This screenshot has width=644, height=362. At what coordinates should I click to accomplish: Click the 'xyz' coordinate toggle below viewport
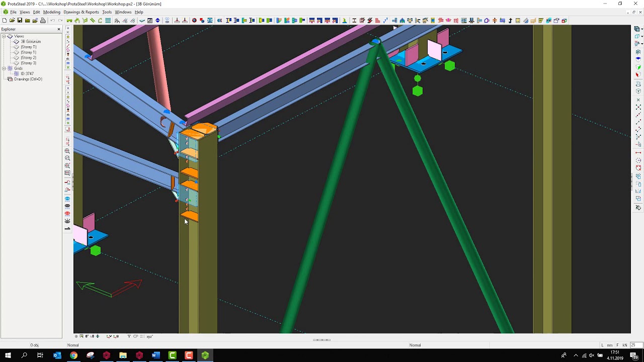click(149, 336)
